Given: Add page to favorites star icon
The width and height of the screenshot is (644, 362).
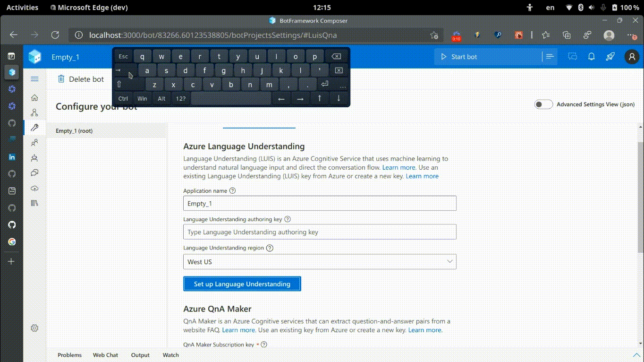Looking at the screenshot, I should click(434, 35).
